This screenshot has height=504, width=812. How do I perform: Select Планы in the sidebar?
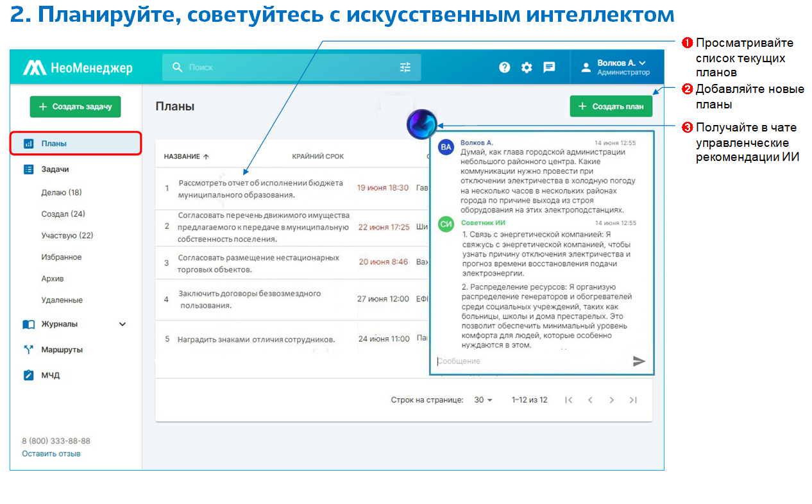76,144
